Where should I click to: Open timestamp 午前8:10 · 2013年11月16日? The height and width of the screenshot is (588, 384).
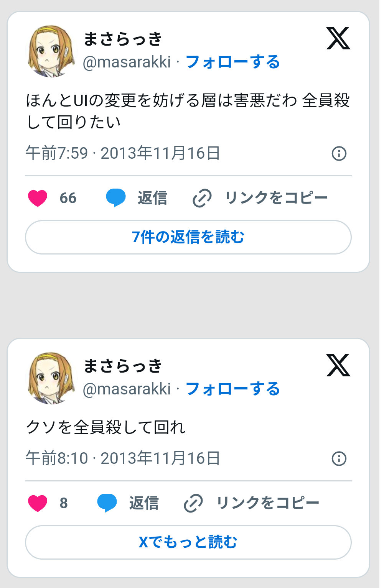pos(123,458)
